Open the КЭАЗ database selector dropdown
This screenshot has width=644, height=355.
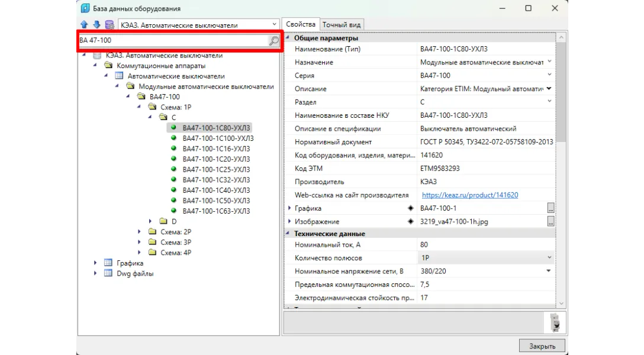pos(198,25)
